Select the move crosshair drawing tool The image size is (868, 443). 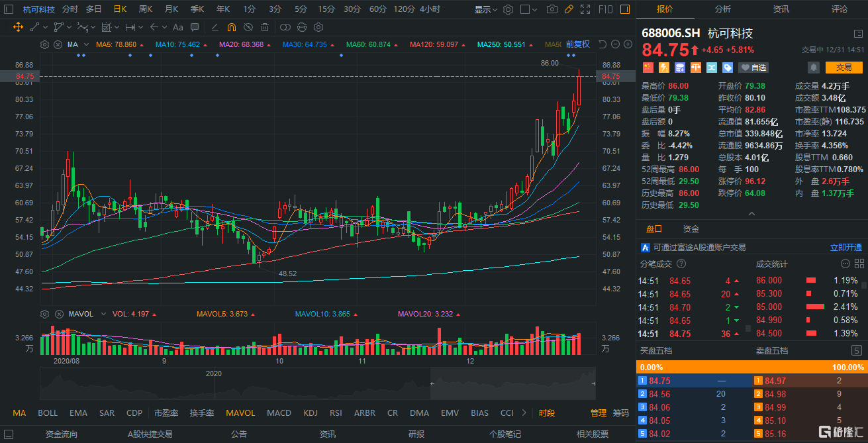[x=18, y=27]
